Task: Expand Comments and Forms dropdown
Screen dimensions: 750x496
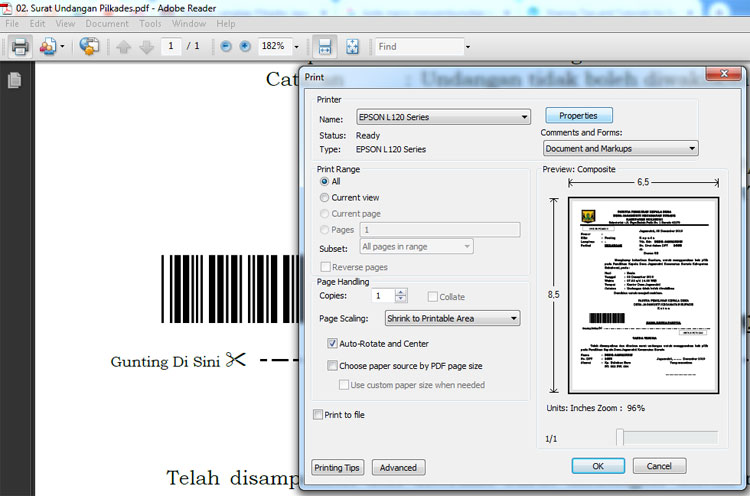Action: pos(620,148)
